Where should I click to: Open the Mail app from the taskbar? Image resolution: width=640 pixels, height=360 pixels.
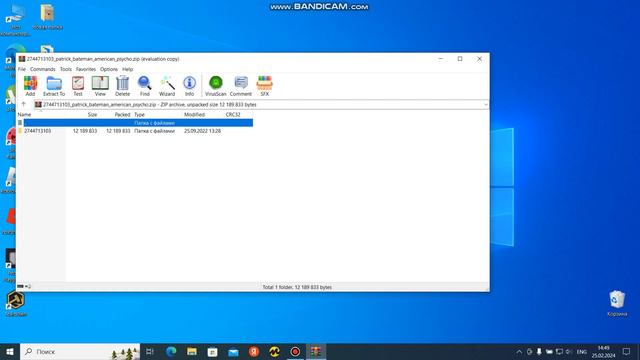click(x=233, y=351)
